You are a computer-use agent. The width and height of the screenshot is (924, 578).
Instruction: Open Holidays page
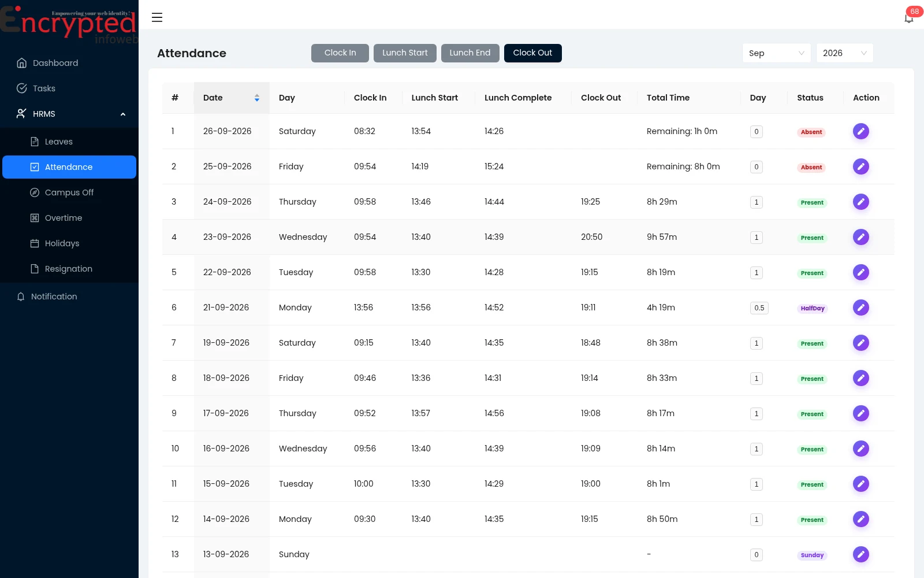[x=69, y=243]
